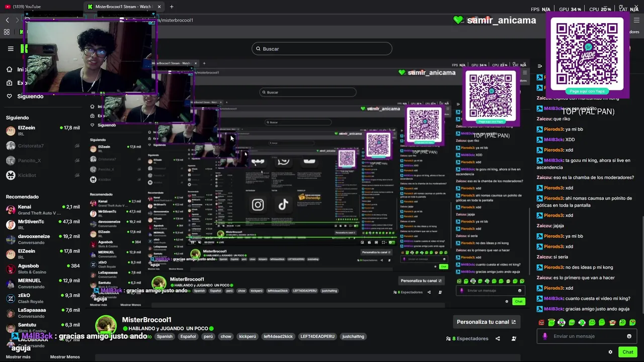Select the large LEFT4DEADPERU stream tag
The image size is (644, 362).
pyautogui.click(x=317, y=336)
